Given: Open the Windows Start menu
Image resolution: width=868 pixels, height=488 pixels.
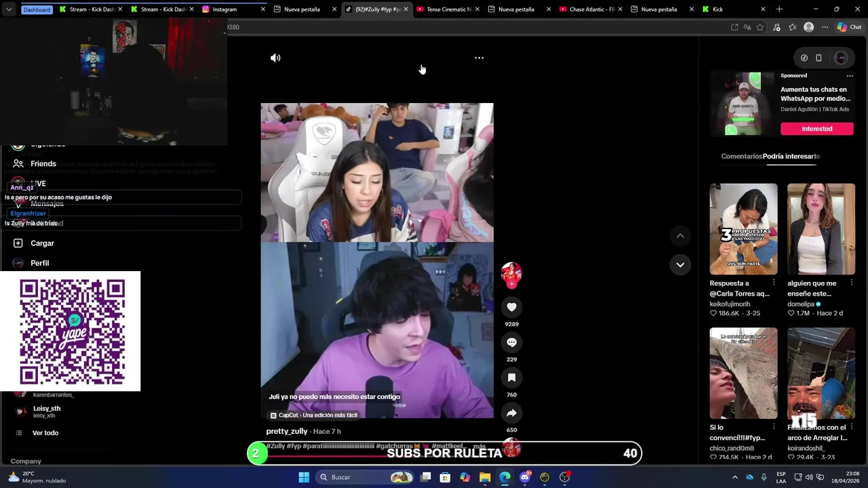Looking at the screenshot, I should pos(304,477).
